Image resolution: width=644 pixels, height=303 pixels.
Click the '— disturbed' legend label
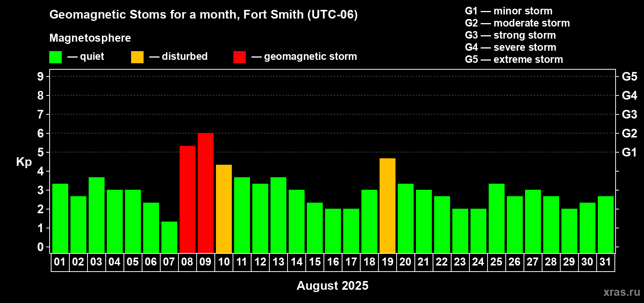[x=178, y=56]
